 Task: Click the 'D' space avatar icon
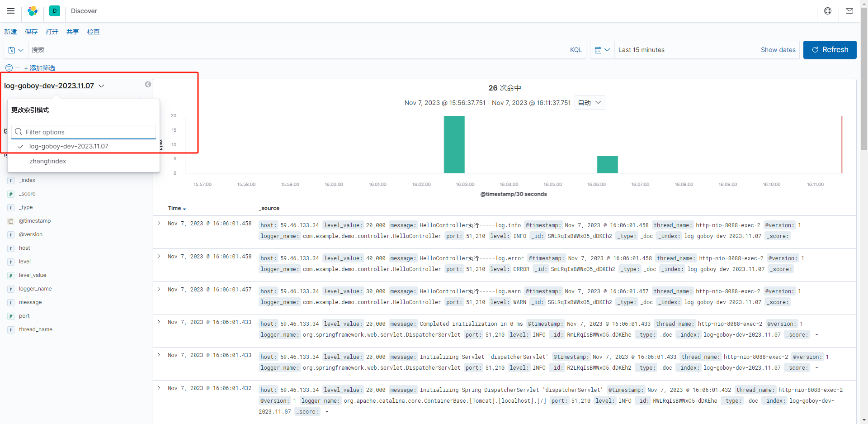[54, 10]
